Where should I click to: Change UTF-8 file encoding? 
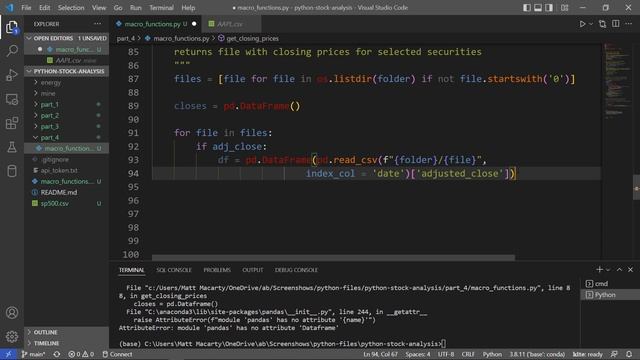446,354
